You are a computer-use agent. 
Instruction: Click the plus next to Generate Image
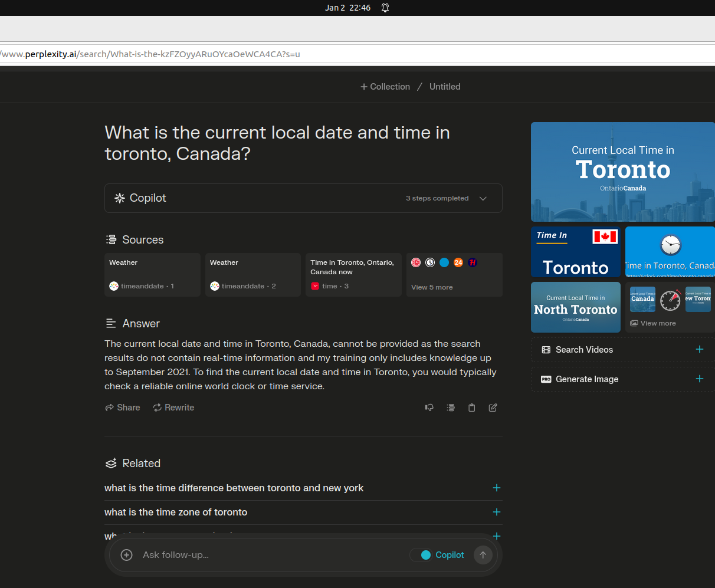pyautogui.click(x=700, y=379)
